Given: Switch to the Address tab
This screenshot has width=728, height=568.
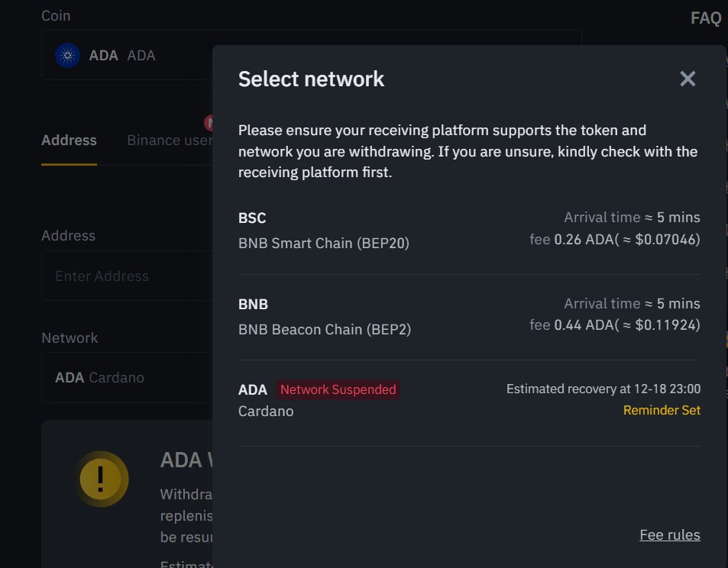Looking at the screenshot, I should coord(69,140).
